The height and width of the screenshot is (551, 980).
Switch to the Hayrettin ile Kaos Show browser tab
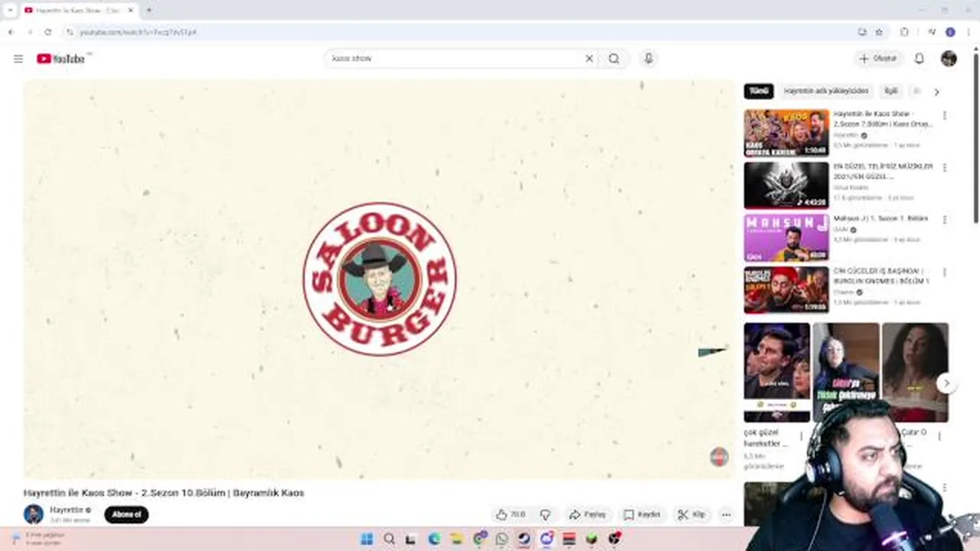pyautogui.click(x=78, y=10)
